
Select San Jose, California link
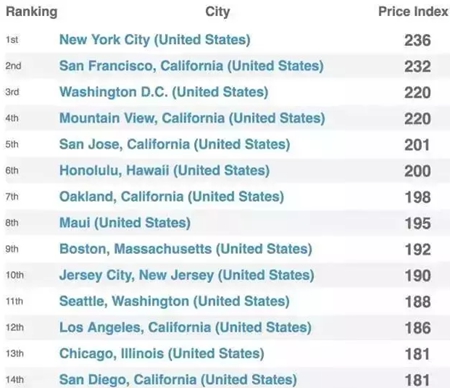coord(175,144)
